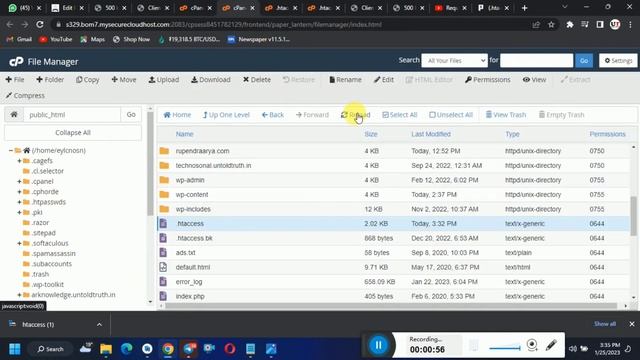Focus the public_html path field
Image resolution: width=640 pixels, height=360 pixels.
click(x=72, y=115)
